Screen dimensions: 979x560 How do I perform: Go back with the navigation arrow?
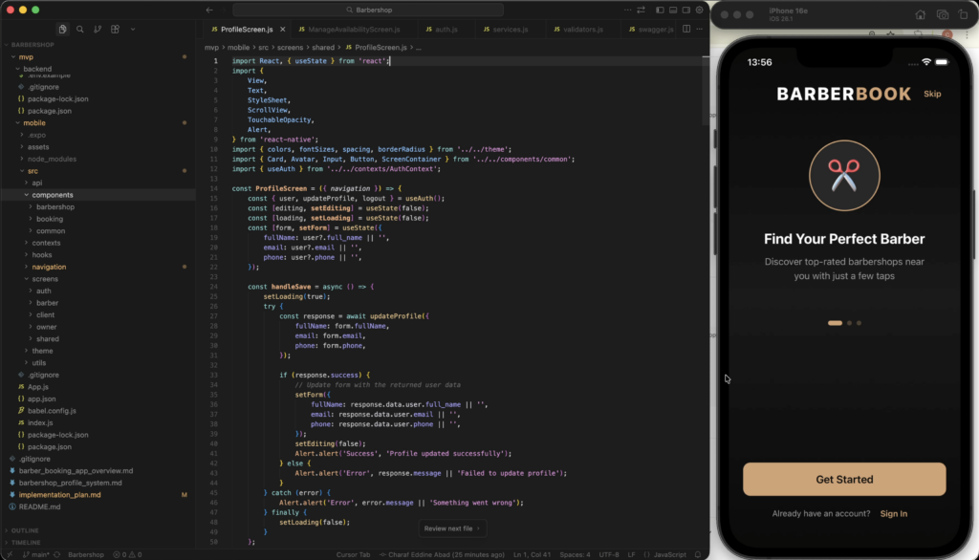(x=209, y=10)
